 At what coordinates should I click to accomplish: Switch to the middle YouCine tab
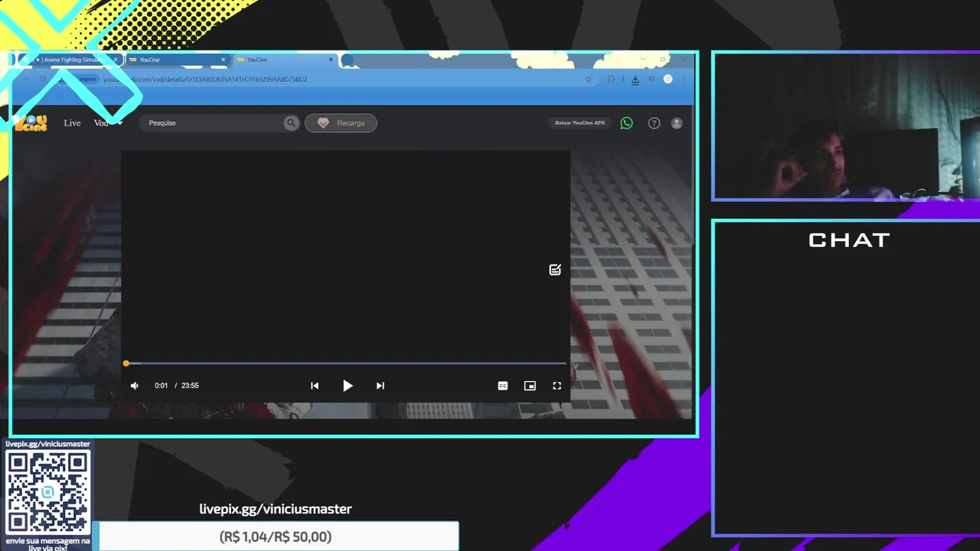tap(178, 60)
